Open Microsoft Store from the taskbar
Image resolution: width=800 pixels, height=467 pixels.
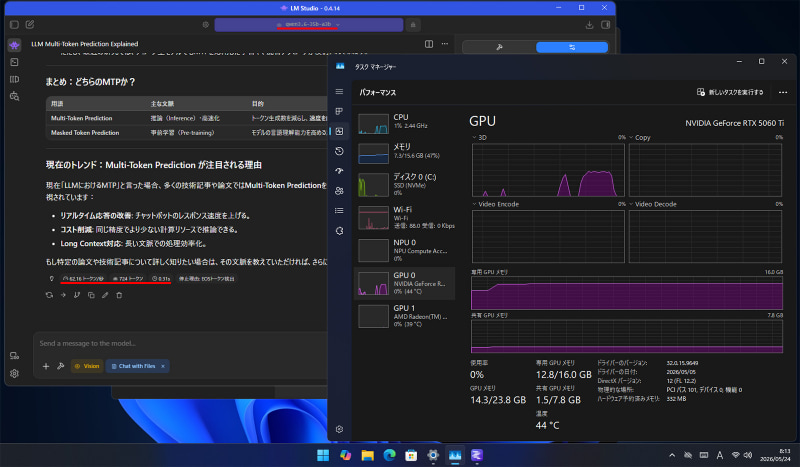(411, 455)
